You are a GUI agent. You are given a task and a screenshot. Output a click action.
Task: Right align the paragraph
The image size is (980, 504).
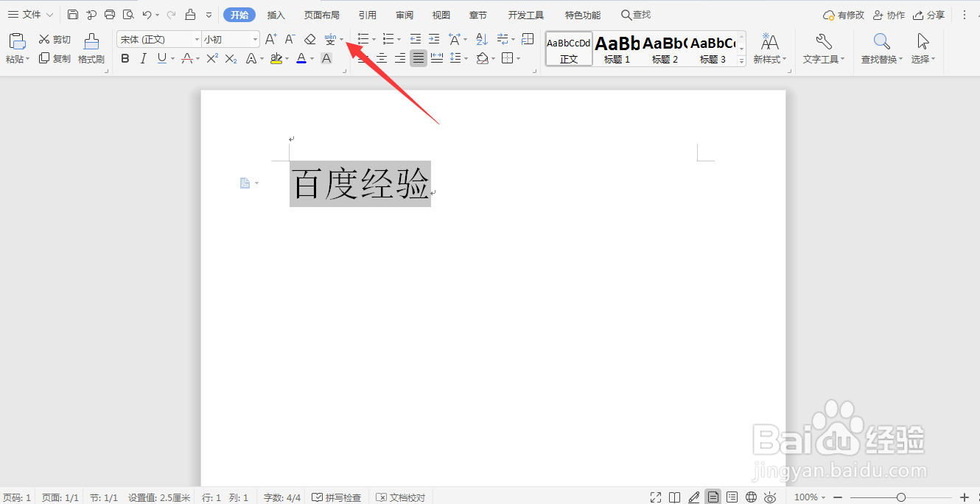(x=400, y=59)
